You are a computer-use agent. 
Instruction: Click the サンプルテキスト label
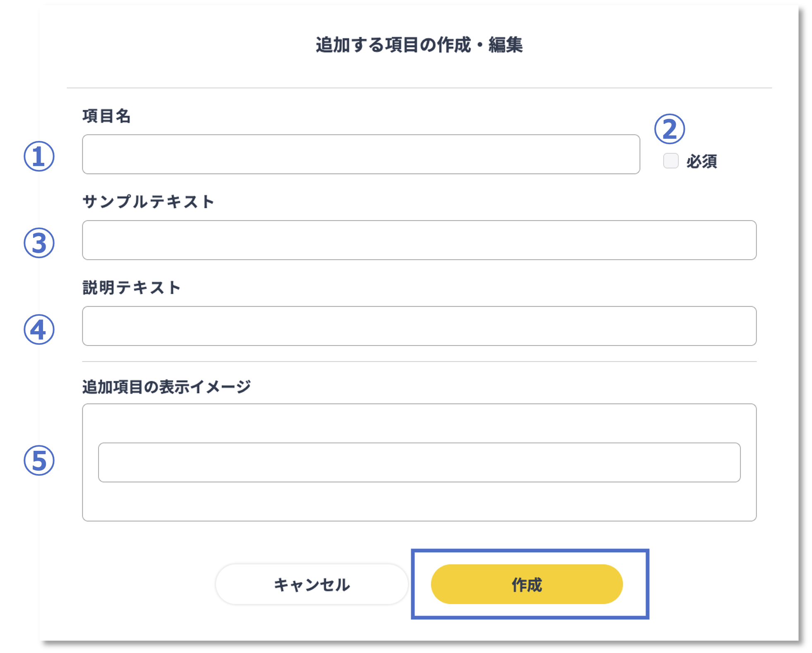click(148, 202)
